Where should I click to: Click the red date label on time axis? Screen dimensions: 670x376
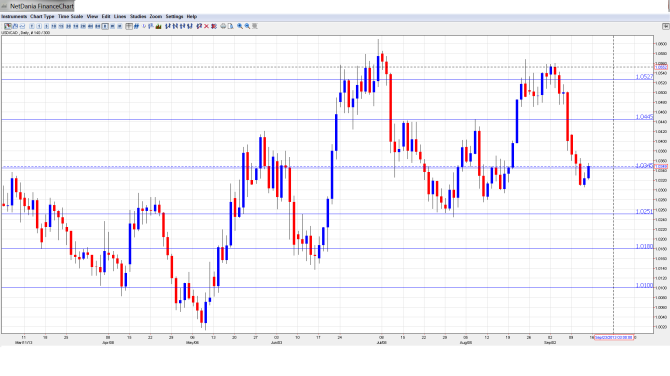[614, 338]
